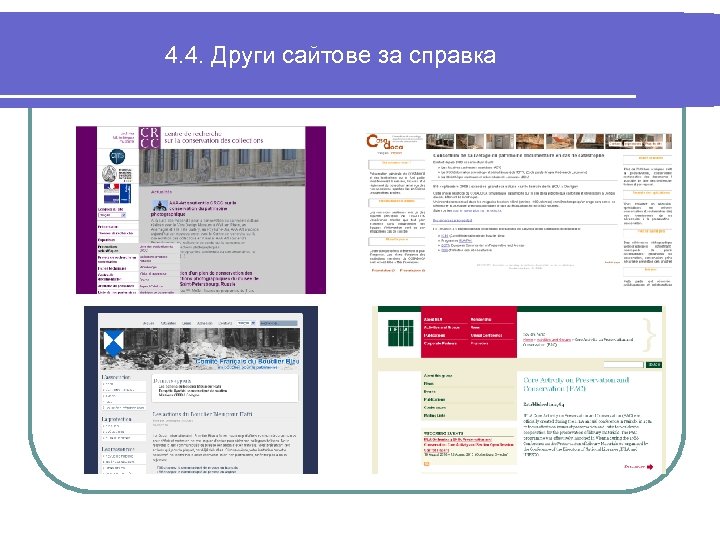The height and width of the screenshot is (540, 720).
Task: Click the Bouclier Bleu ruins banner photo
Action: [x=200, y=349]
